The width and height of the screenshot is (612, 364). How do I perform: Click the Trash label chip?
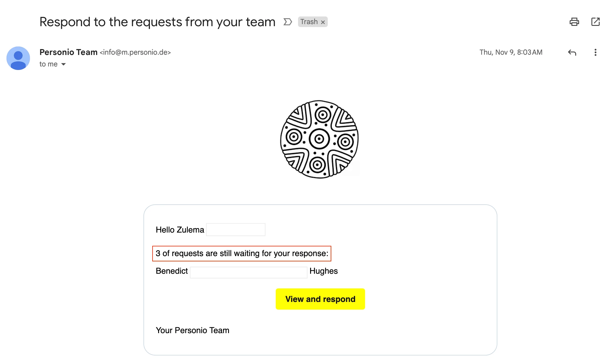pos(313,22)
